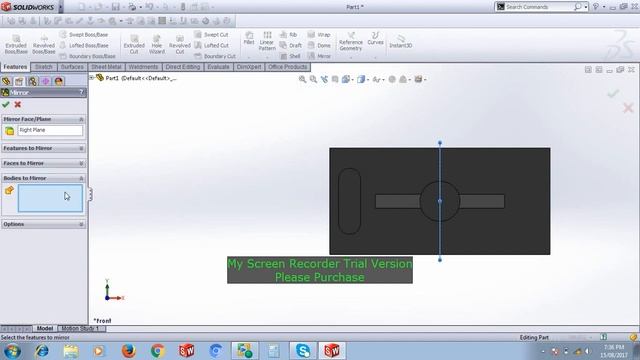Expand the Features to Mirror section
Viewport: 640px width, 360px height.
pos(81,149)
